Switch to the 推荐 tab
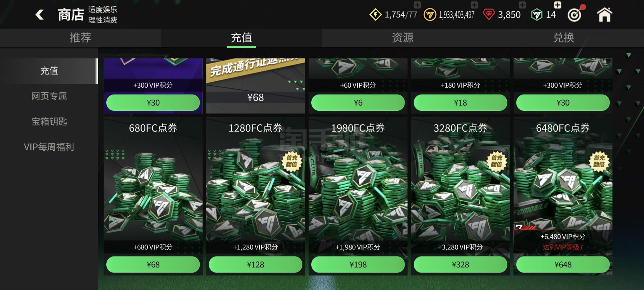Screen dimensions: 644x290 80,38
